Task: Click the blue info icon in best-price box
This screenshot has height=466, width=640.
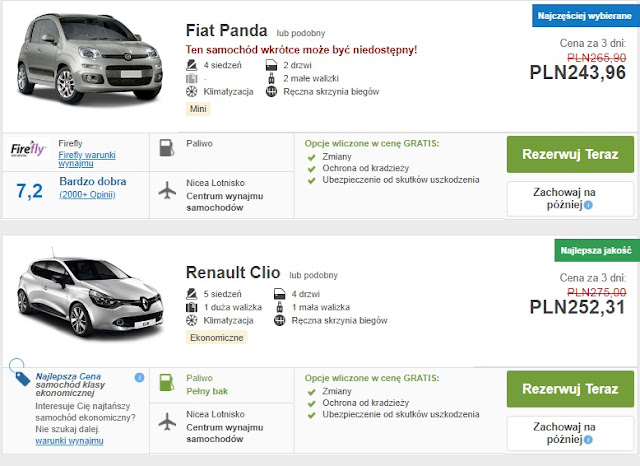Action: 139,377
